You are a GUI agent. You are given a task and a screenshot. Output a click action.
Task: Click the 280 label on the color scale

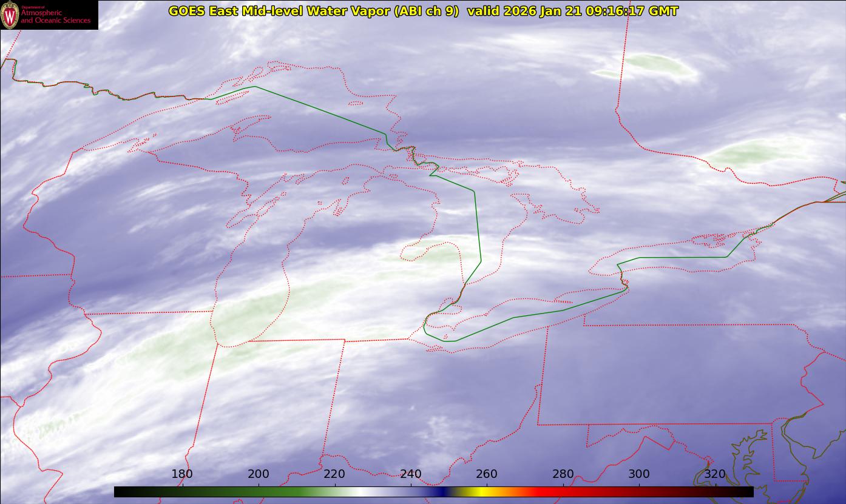563,474
